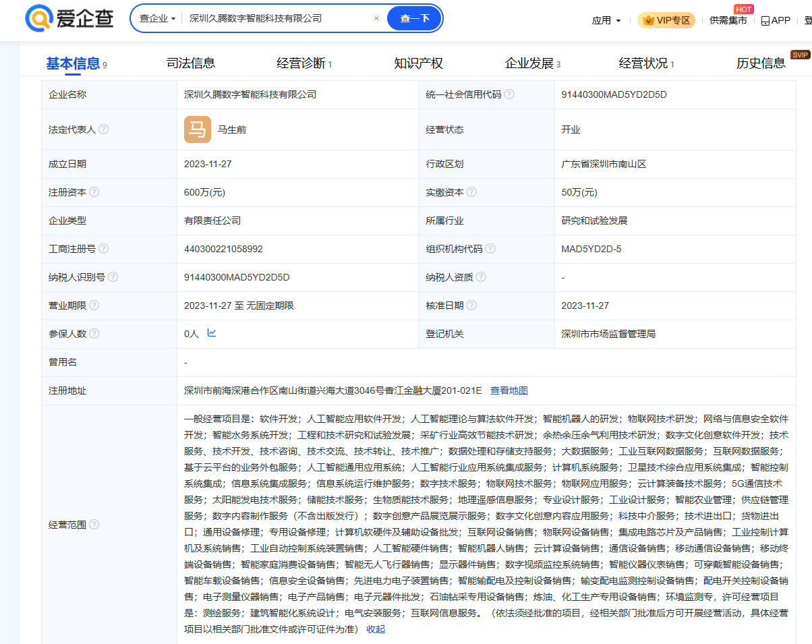812x644 pixels.
Task: Click help icon next to 法定代表人
Action: (104, 129)
